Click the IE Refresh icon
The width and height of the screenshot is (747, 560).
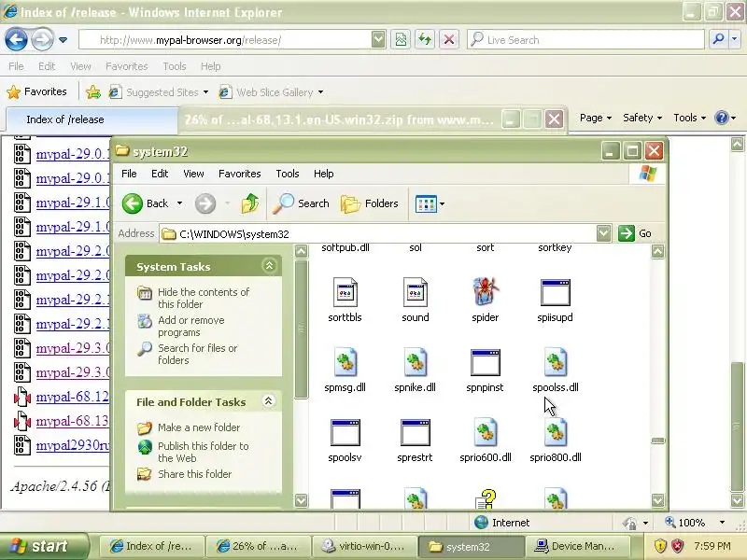(425, 39)
